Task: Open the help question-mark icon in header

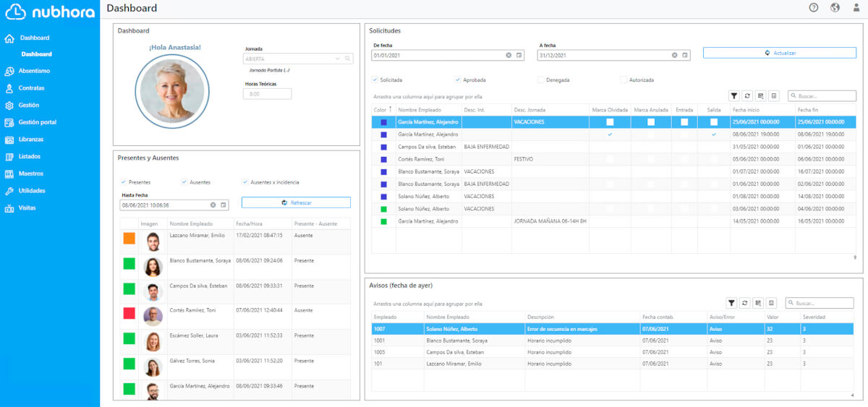Action: (814, 8)
